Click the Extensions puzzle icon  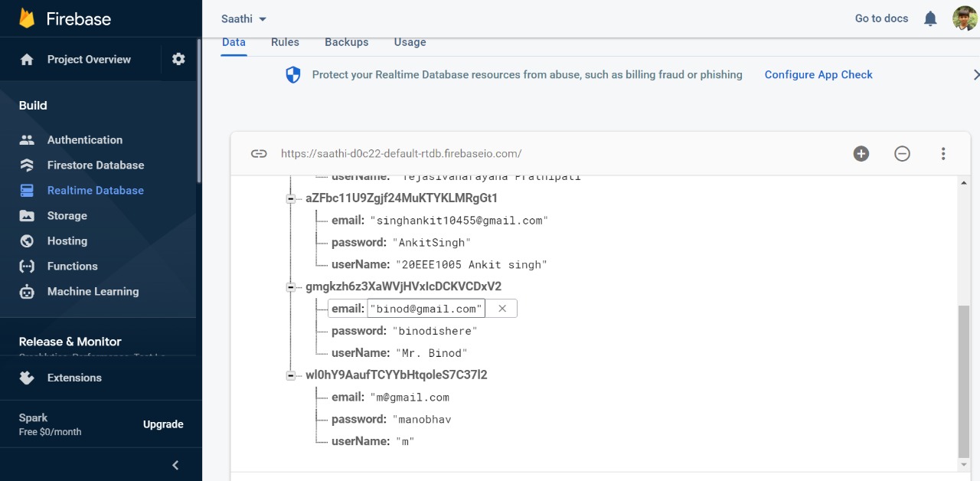click(x=27, y=378)
